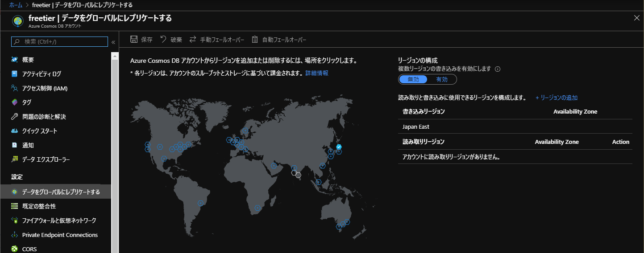Viewport: 644px width, 253px height.
Task: Click 手動フェールオーバー in the toolbar
Action: click(x=217, y=40)
